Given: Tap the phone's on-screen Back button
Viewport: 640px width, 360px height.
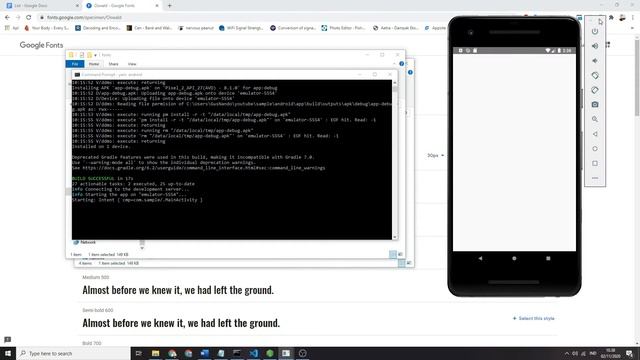Looking at the screenshot, I should (480, 258).
